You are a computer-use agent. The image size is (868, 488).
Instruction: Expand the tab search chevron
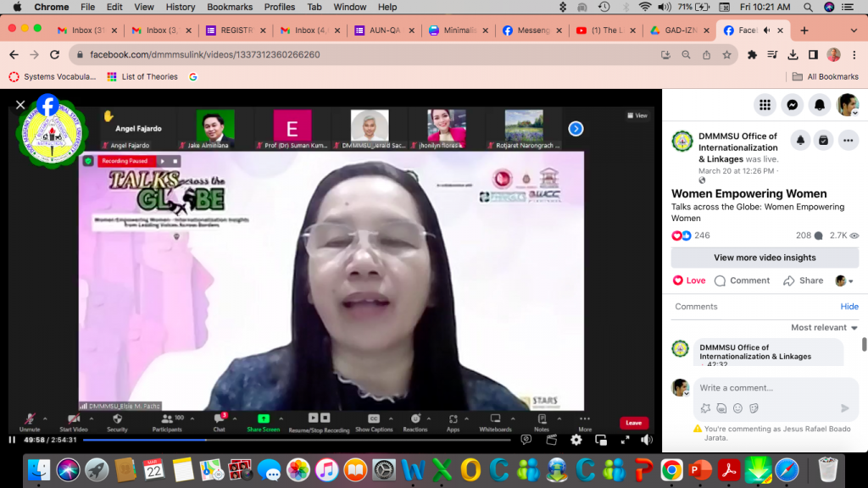[854, 30]
